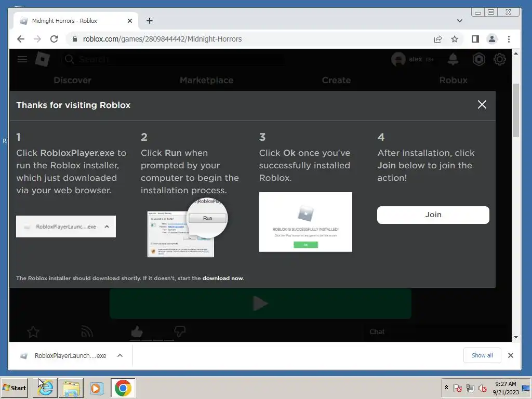This screenshot has height=399, width=532.
Task: Show hidden system tray icons
Action: click(446, 388)
